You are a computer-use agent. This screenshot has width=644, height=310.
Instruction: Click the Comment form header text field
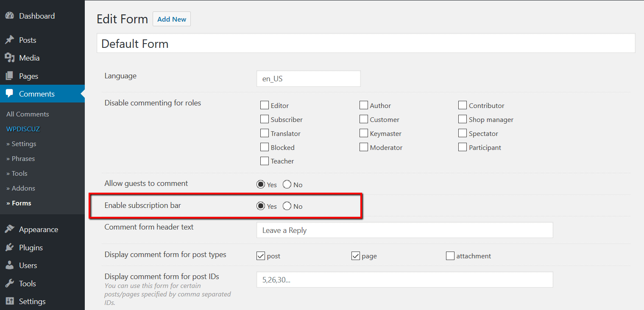tap(404, 230)
